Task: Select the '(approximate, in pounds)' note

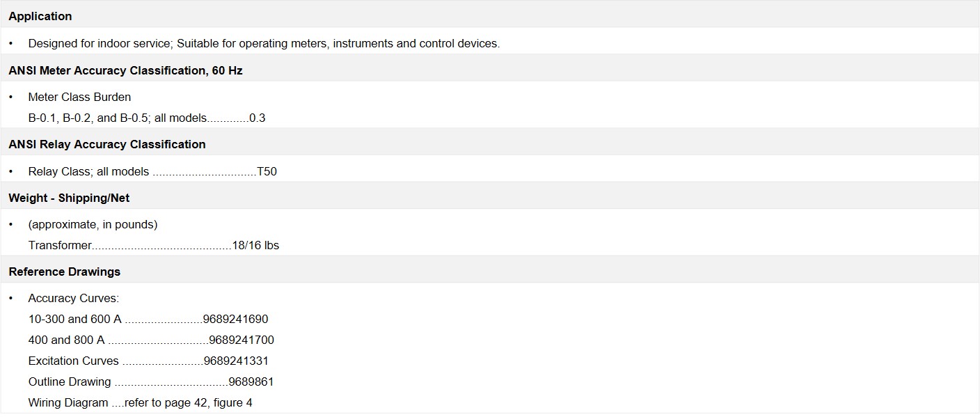Action: pyautogui.click(x=93, y=225)
